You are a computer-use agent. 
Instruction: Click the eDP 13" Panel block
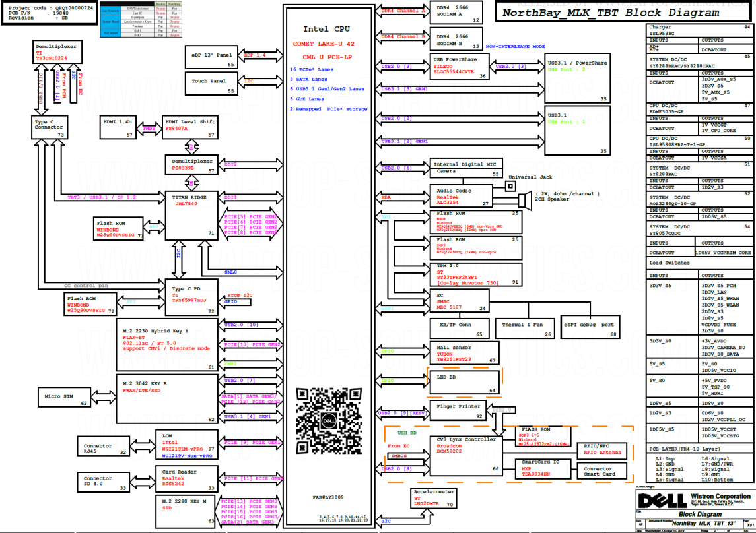(211, 57)
